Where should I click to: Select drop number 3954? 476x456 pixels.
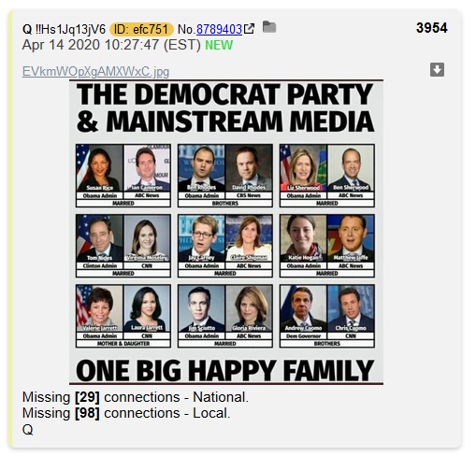pyautogui.click(x=432, y=28)
